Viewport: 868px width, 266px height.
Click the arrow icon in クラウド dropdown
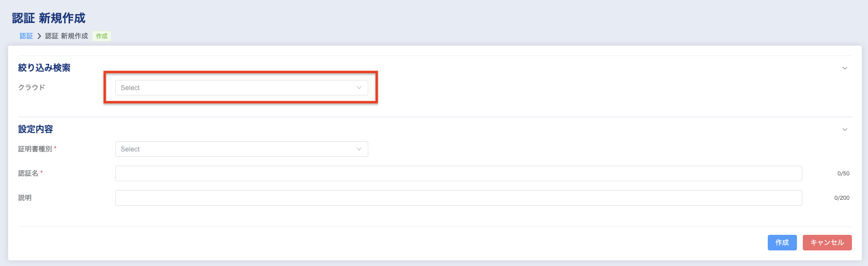pos(359,88)
